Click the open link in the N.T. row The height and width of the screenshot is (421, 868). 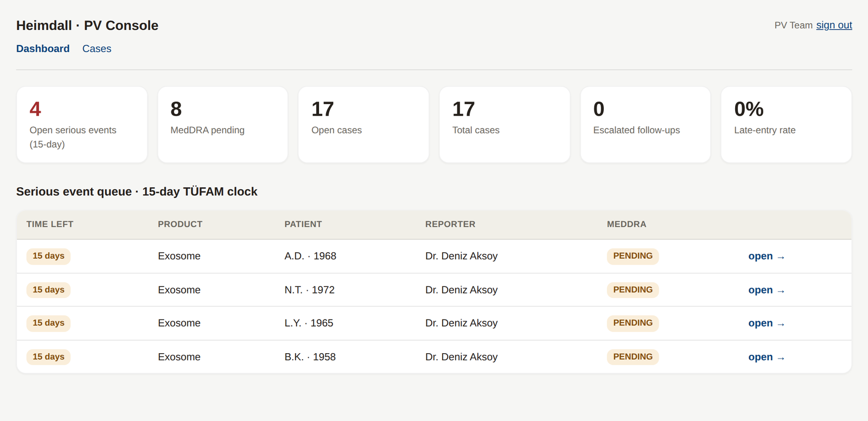click(x=766, y=290)
